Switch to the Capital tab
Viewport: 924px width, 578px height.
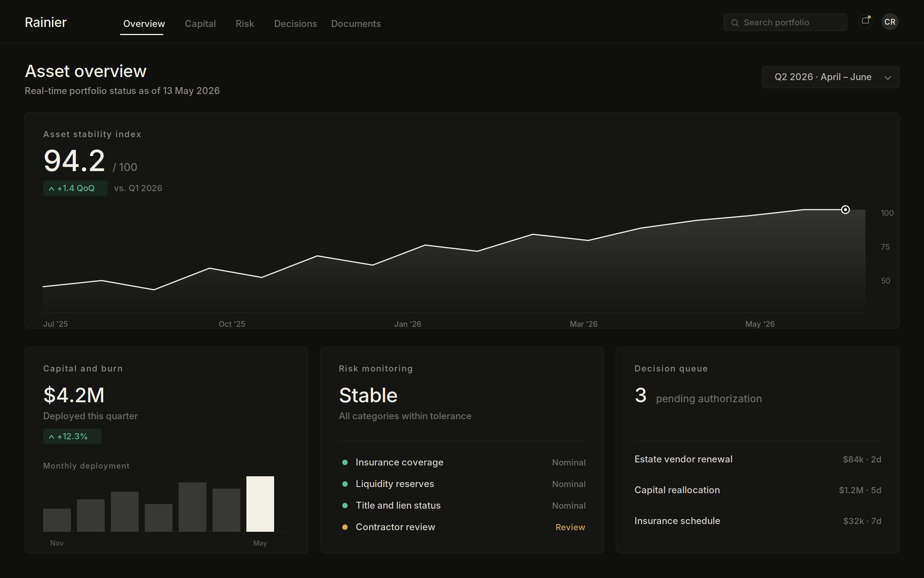click(200, 24)
